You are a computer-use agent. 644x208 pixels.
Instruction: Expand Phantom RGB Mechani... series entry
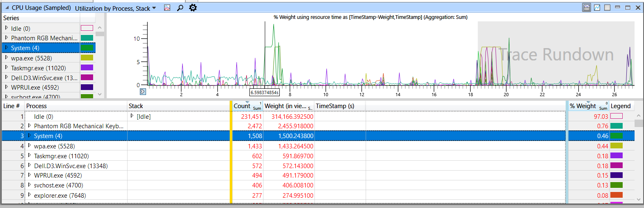click(7, 37)
